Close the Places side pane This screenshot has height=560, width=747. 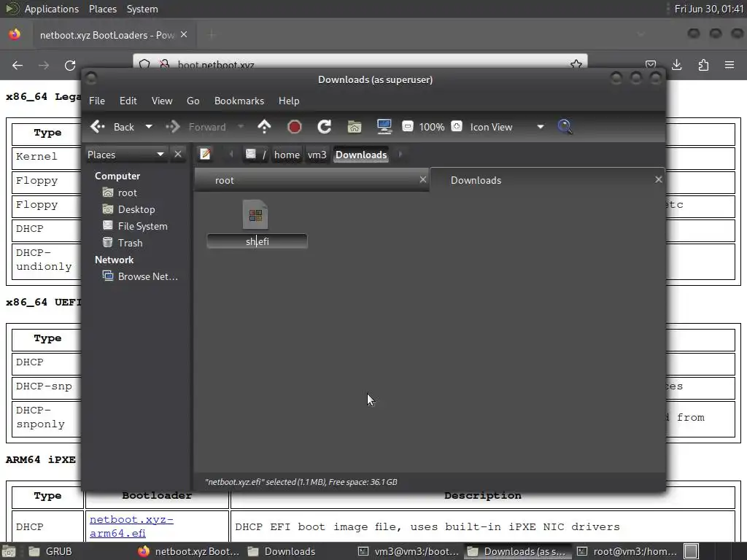coord(178,155)
